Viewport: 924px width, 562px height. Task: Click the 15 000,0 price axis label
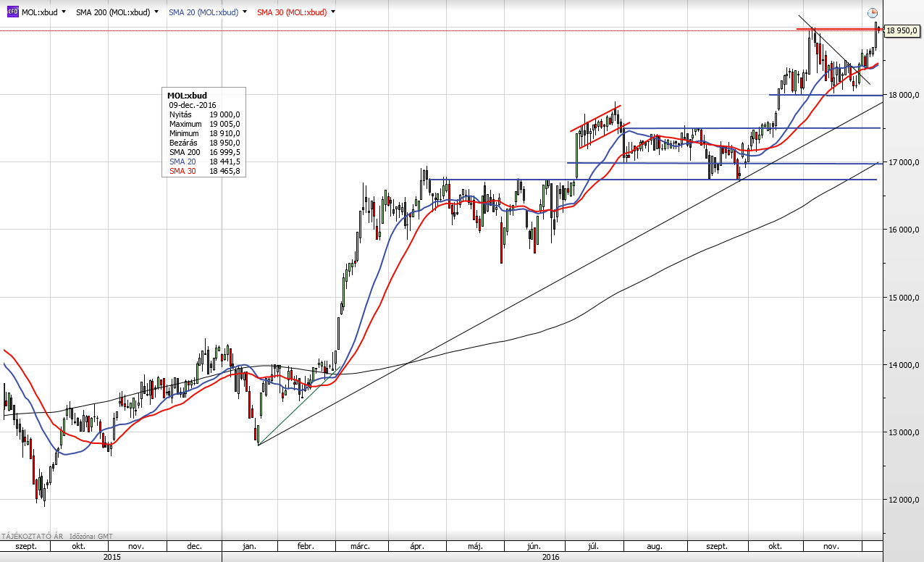[905, 297]
